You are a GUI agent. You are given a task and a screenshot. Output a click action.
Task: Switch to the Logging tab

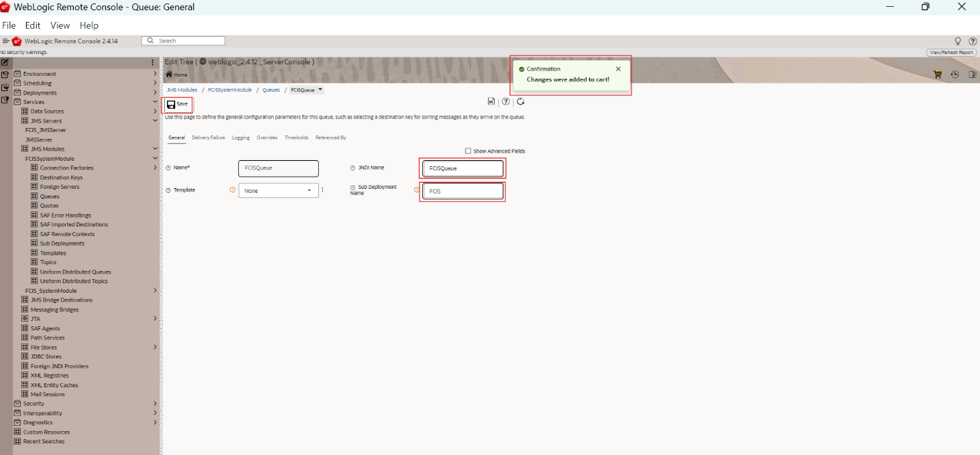click(x=241, y=138)
